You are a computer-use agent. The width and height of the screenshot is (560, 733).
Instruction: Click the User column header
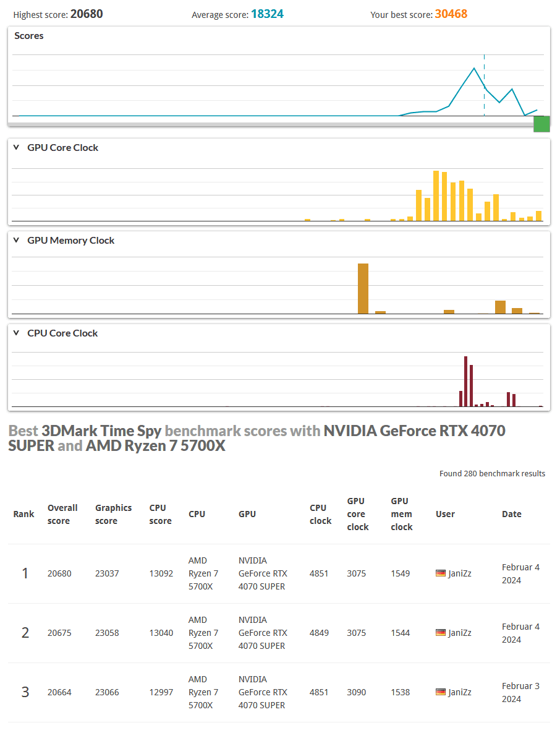[445, 514]
